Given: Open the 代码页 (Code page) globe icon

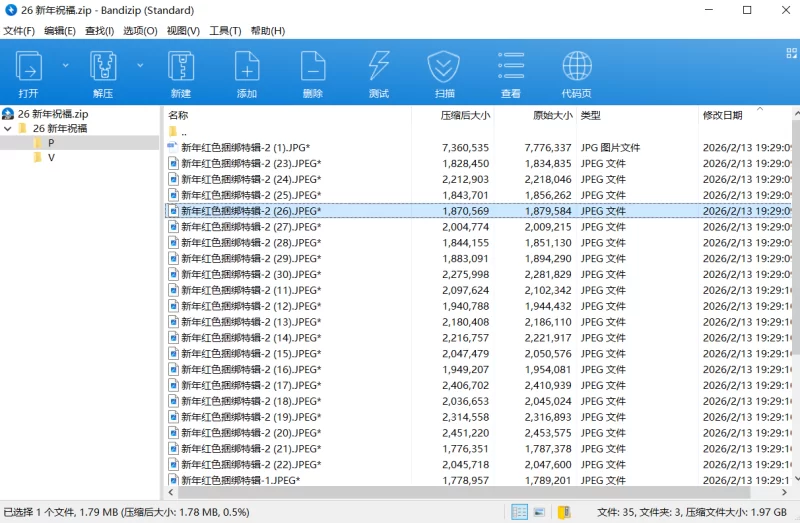Looking at the screenshot, I should coord(576,70).
